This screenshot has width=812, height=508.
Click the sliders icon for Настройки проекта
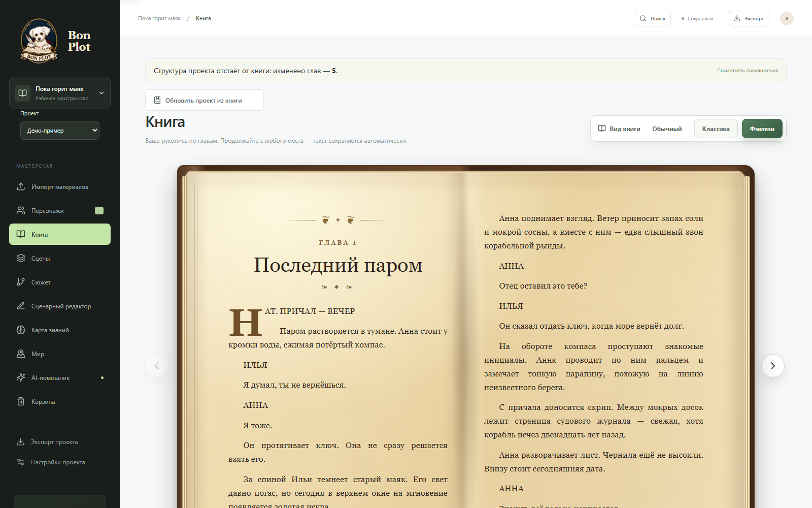21,462
